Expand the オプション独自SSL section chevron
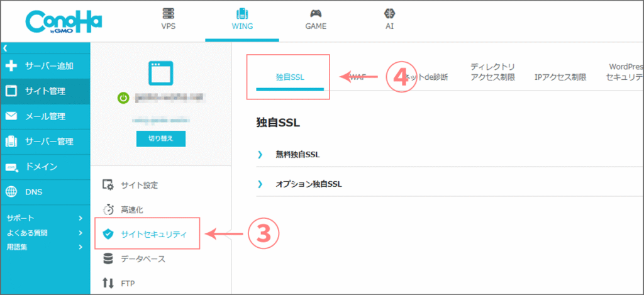Viewport: 644px width, 295px height. 260,184
